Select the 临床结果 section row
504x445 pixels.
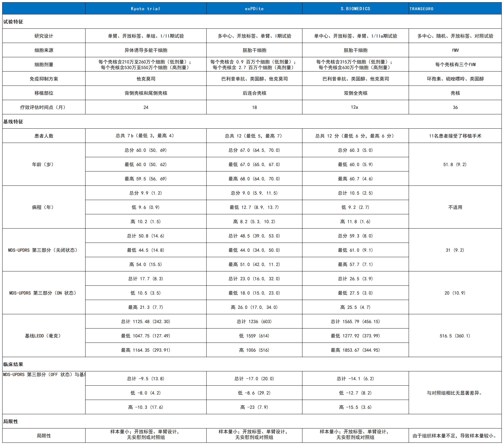tap(252, 364)
